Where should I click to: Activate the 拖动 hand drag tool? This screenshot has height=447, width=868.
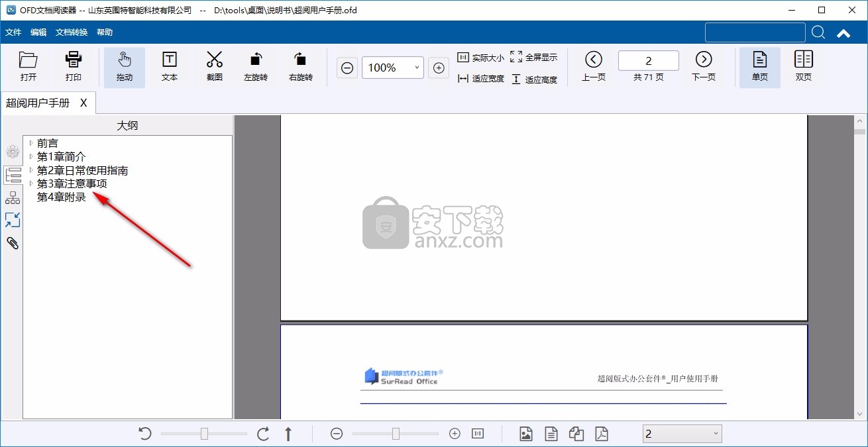[x=125, y=68]
